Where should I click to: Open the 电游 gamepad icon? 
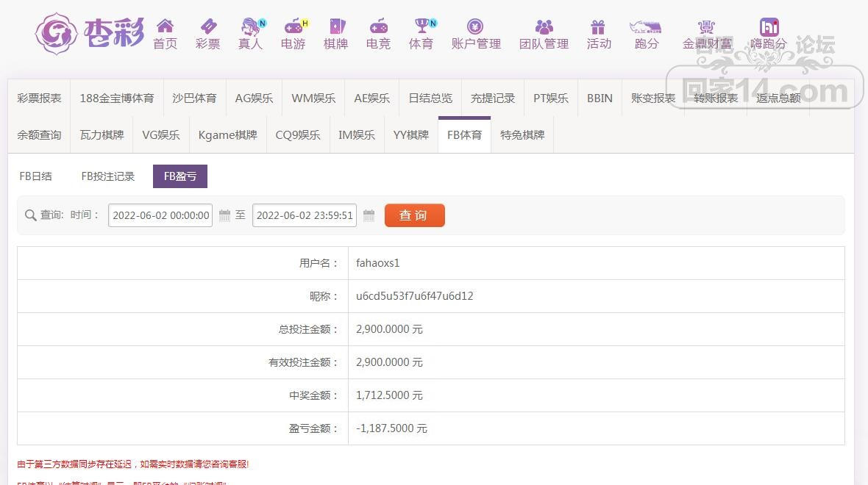click(x=294, y=27)
